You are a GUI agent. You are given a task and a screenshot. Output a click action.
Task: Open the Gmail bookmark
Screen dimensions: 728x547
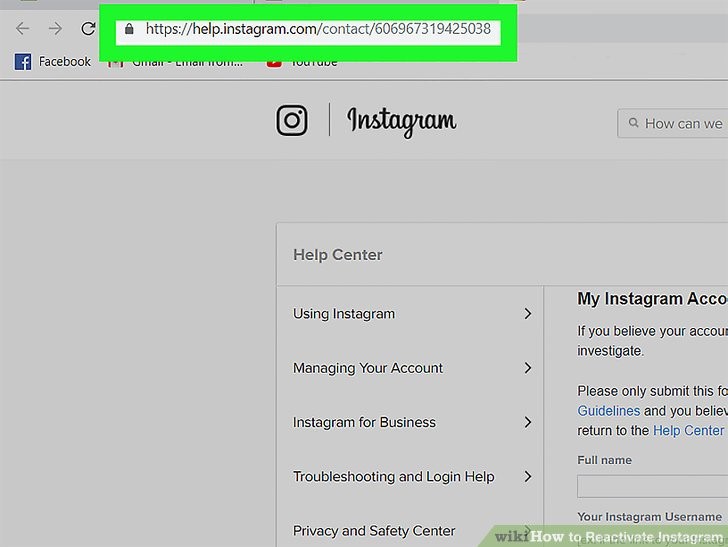pyautogui.click(x=175, y=64)
